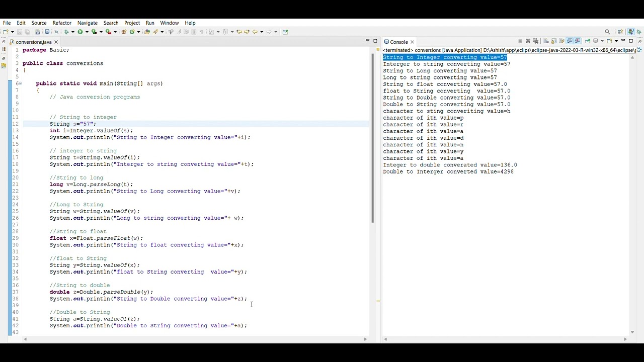The height and width of the screenshot is (362, 644).
Task: Click the Open Perspective icon
Action: click(620, 32)
